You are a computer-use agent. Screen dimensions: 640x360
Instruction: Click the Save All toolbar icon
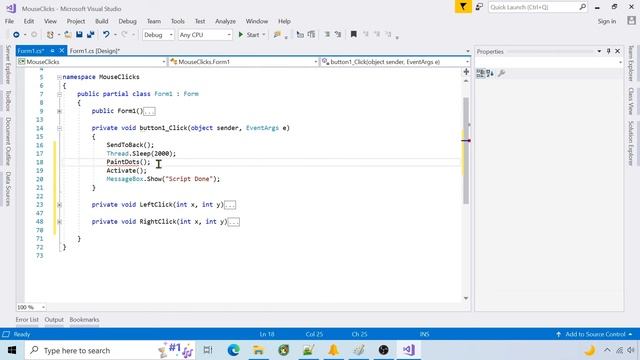point(91,35)
